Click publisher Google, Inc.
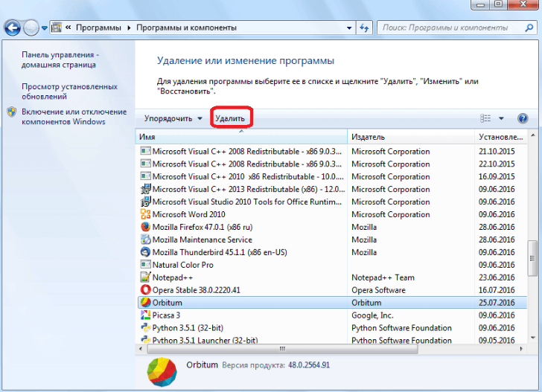Image resolution: width=542 pixels, height=392 pixels. (372, 315)
